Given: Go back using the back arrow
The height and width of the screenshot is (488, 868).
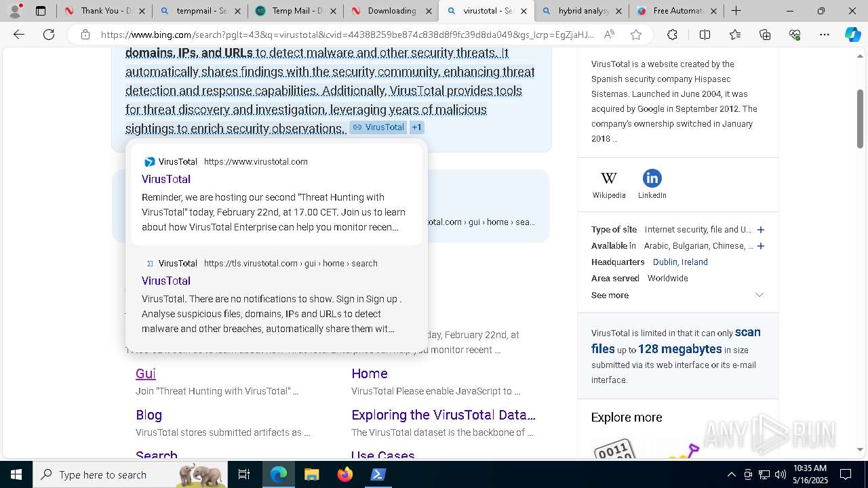Looking at the screenshot, I should click(19, 35).
